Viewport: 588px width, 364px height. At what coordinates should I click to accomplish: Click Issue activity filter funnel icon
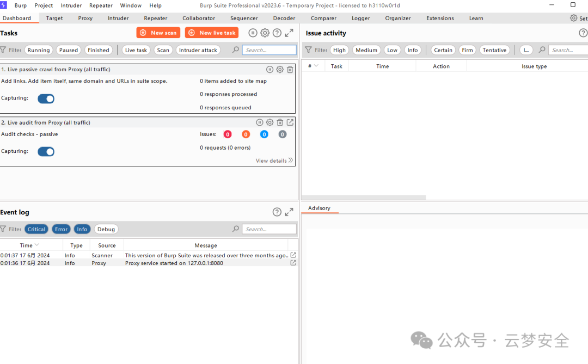click(308, 50)
